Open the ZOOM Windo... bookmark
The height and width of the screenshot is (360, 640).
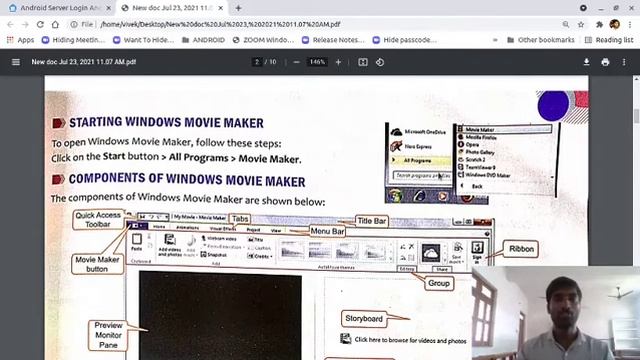coord(263,40)
